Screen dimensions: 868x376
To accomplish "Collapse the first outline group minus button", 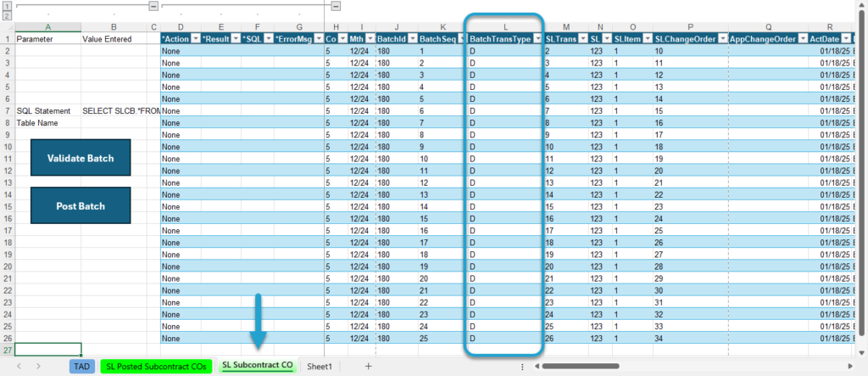I will [x=154, y=6].
